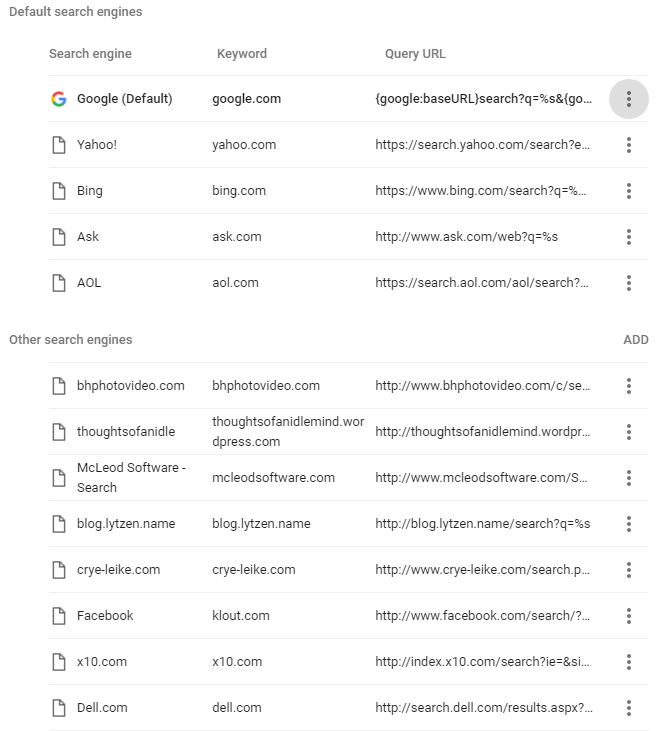This screenshot has width=656, height=731.
Task: Click the Bing query URL text
Action: (481, 191)
